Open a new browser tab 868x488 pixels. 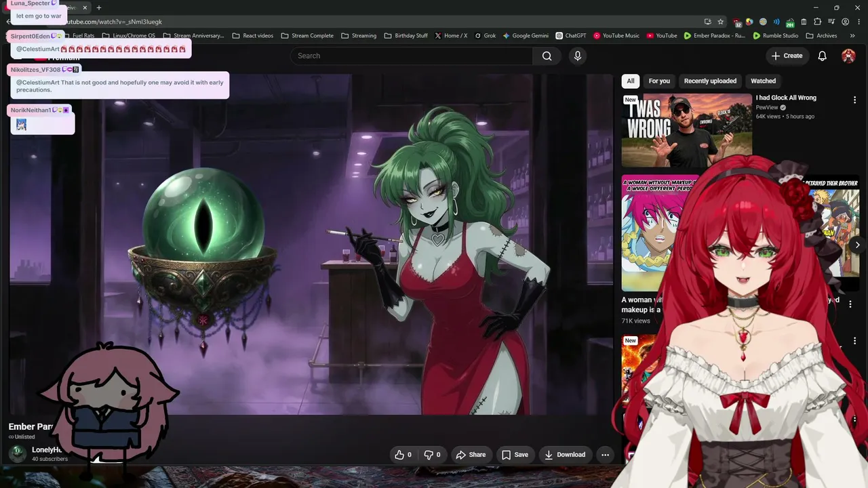[x=99, y=8]
